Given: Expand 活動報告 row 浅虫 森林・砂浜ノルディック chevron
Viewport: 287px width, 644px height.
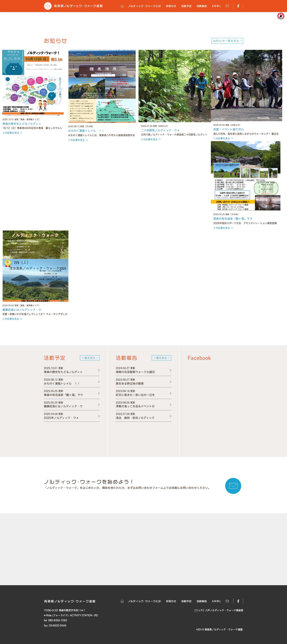Looking at the screenshot, I should [170, 416].
